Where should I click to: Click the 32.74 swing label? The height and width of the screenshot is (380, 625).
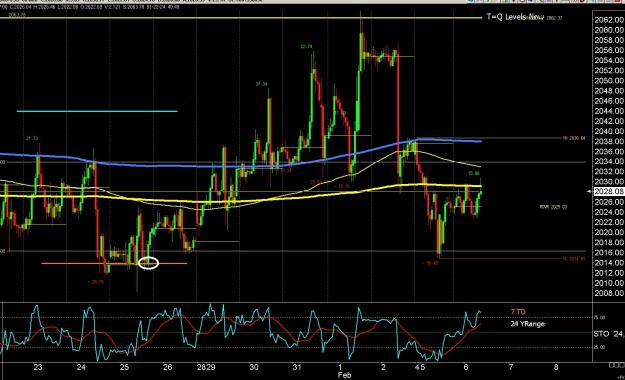tap(306, 47)
